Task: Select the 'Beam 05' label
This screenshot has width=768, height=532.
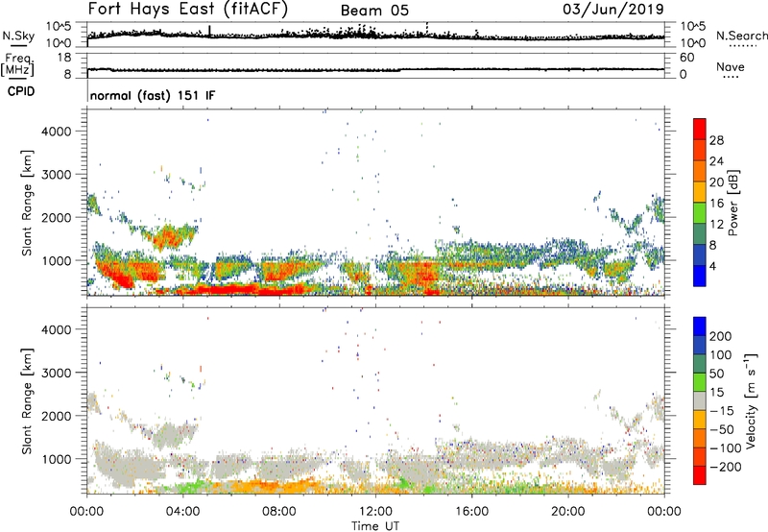Action: pos(374,11)
